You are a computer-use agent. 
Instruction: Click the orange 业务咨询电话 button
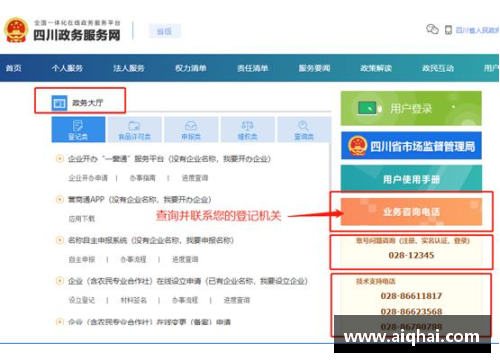click(411, 212)
